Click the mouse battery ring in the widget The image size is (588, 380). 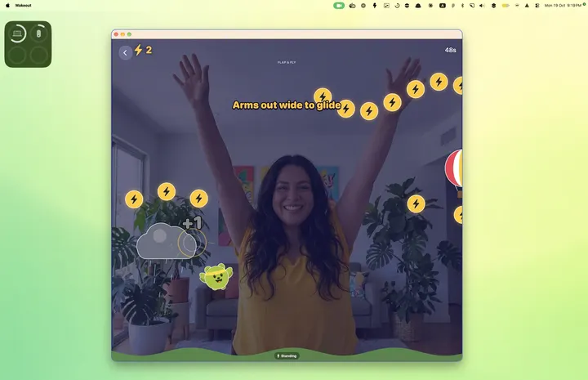tap(38, 34)
